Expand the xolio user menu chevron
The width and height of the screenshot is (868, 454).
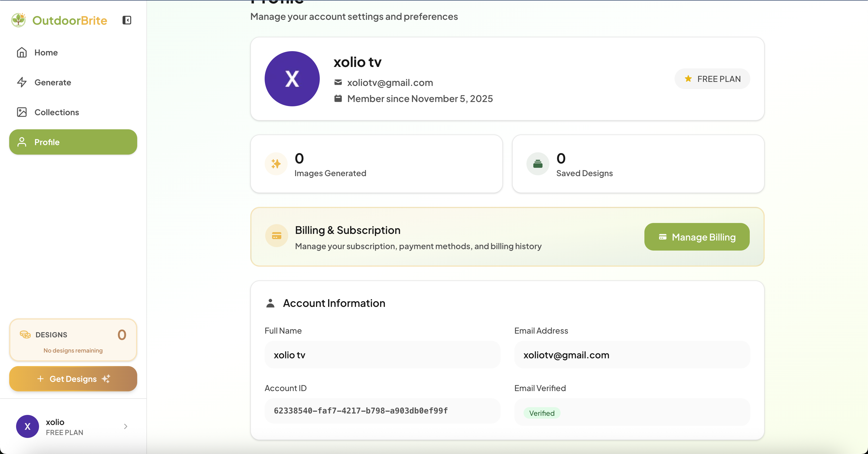tap(126, 426)
